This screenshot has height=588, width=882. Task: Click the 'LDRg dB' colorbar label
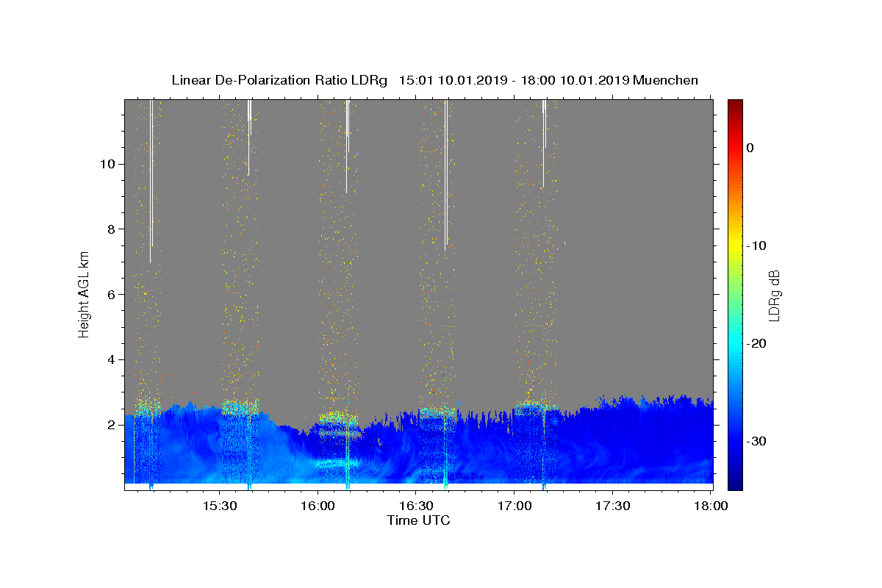(774, 295)
